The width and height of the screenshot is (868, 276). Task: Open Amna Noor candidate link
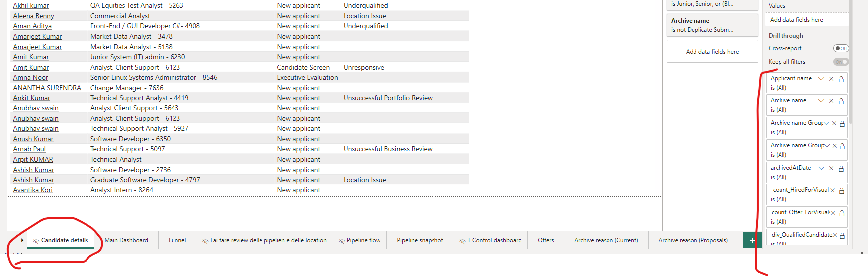click(30, 77)
